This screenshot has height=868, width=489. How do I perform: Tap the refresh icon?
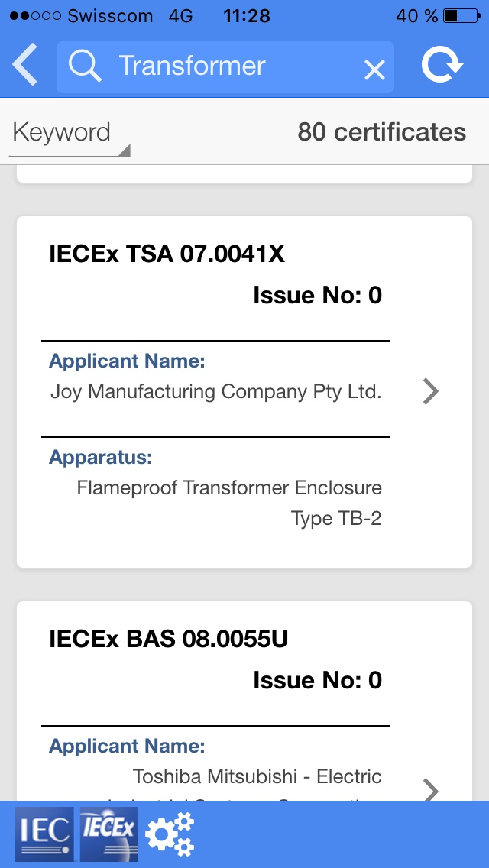pyautogui.click(x=442, y=65)
